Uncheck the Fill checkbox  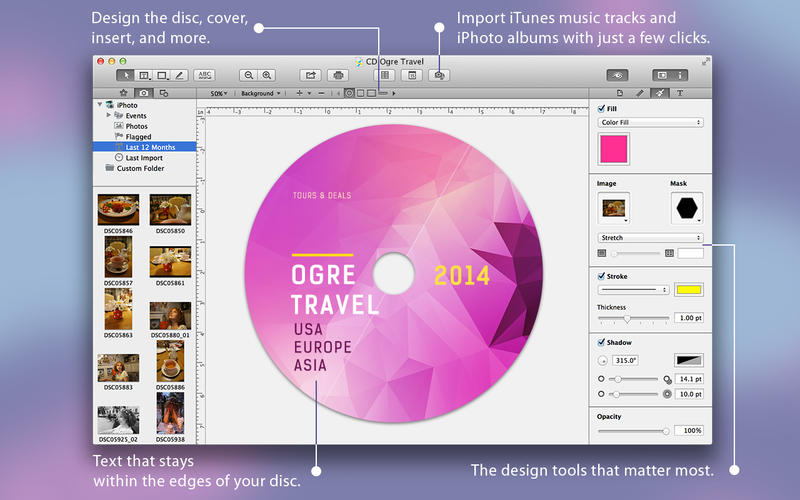coord(600,108)
